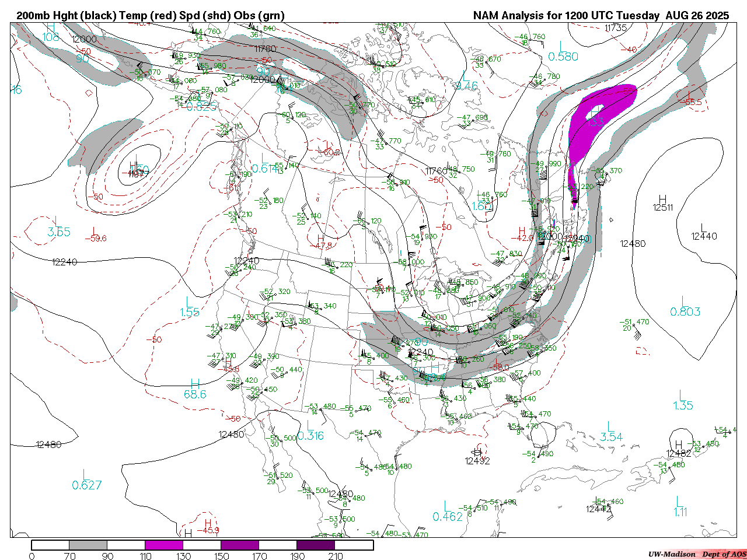Select the H 12482 marker near the Caribbean
The height and width of the screenshot is (560, 747).
tap(679, 449)
